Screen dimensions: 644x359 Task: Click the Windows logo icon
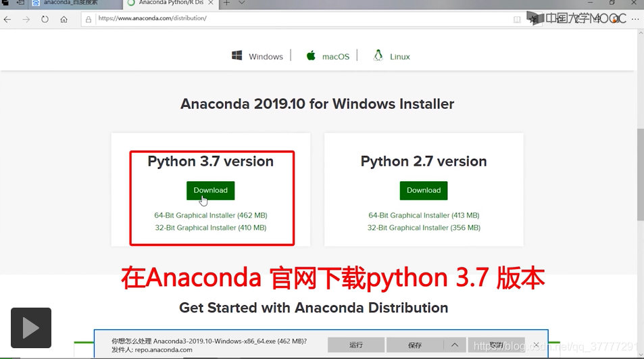(237, 56)
